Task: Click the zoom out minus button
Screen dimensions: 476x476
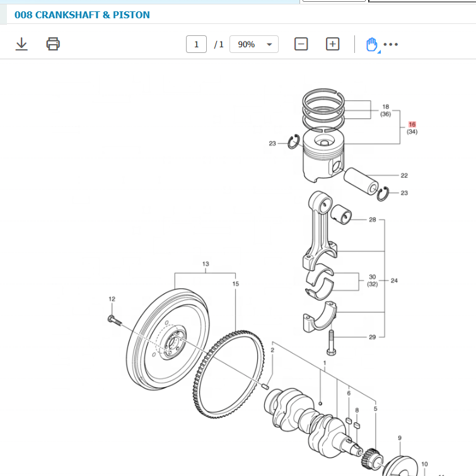Action: [x=301, y=44]
